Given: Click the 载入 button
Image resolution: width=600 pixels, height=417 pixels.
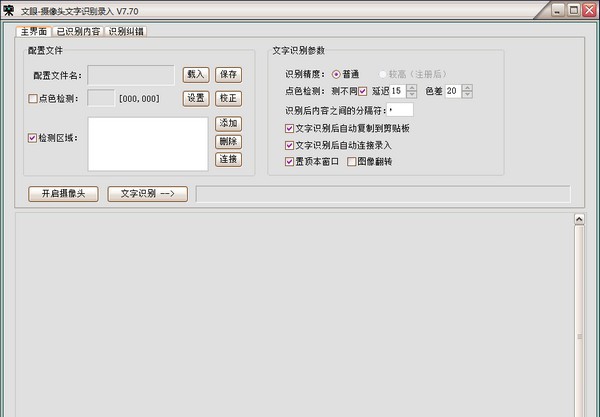Looking at the screenshot, I should point(196,75).
